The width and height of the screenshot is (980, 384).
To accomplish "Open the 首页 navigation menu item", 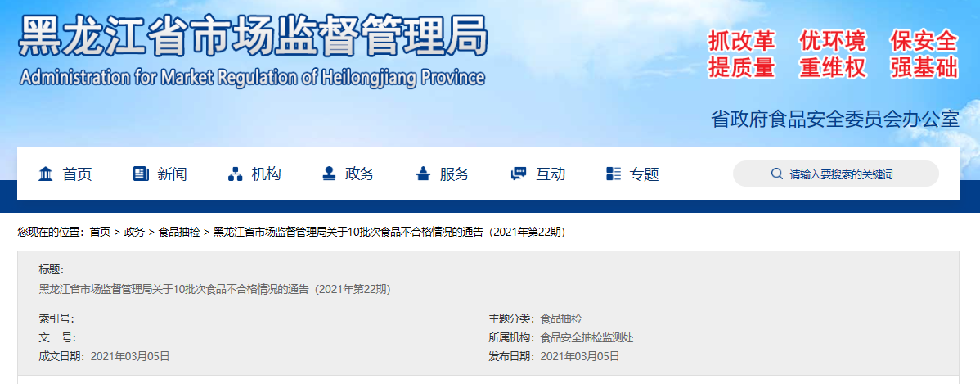I will pos(78,174).
